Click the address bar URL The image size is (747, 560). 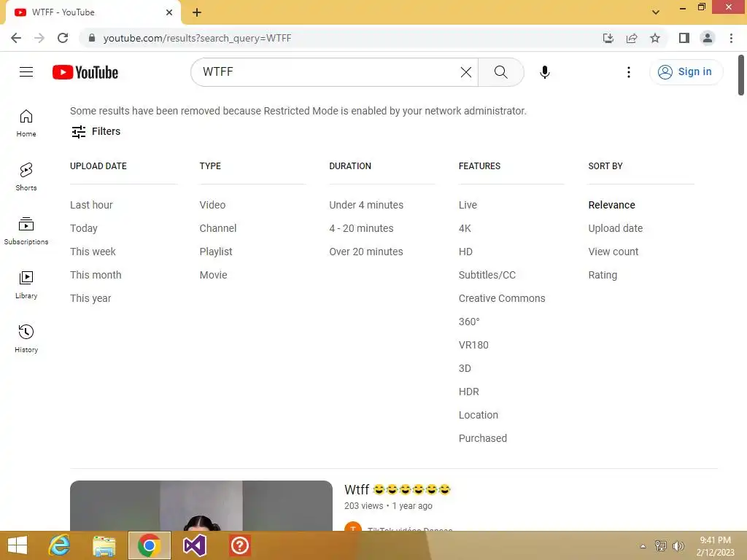click(x=197, y=38)
